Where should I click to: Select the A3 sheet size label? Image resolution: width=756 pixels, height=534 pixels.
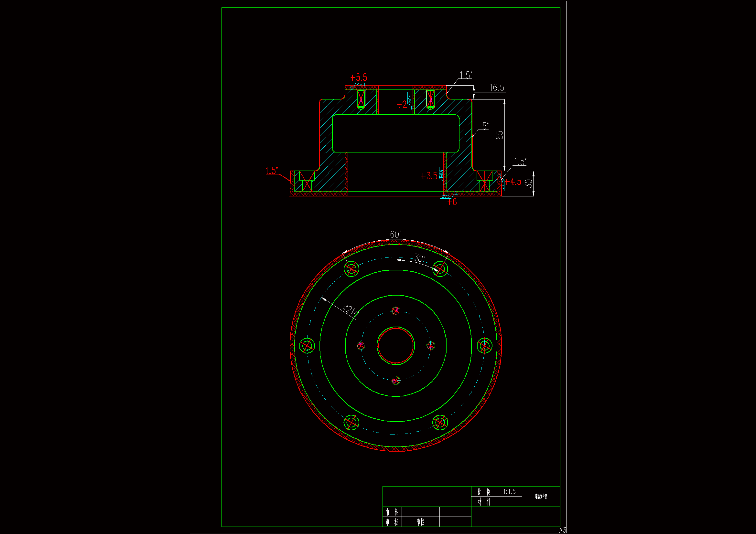click(x=562, y=530)
